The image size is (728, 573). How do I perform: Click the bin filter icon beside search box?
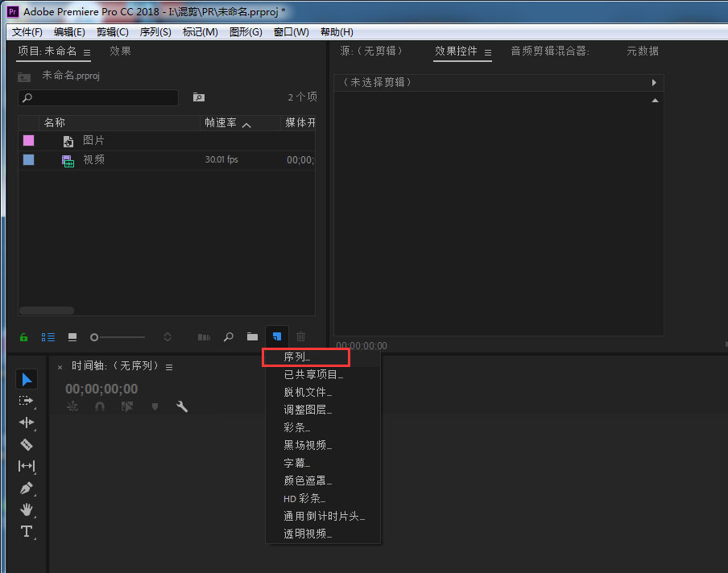[x=199, y=97]
